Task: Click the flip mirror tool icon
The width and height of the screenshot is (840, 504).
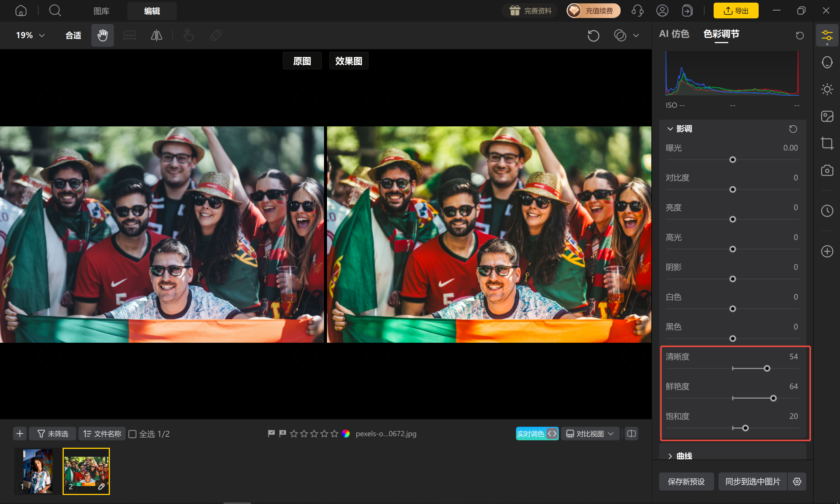Action: coord(156,35)
